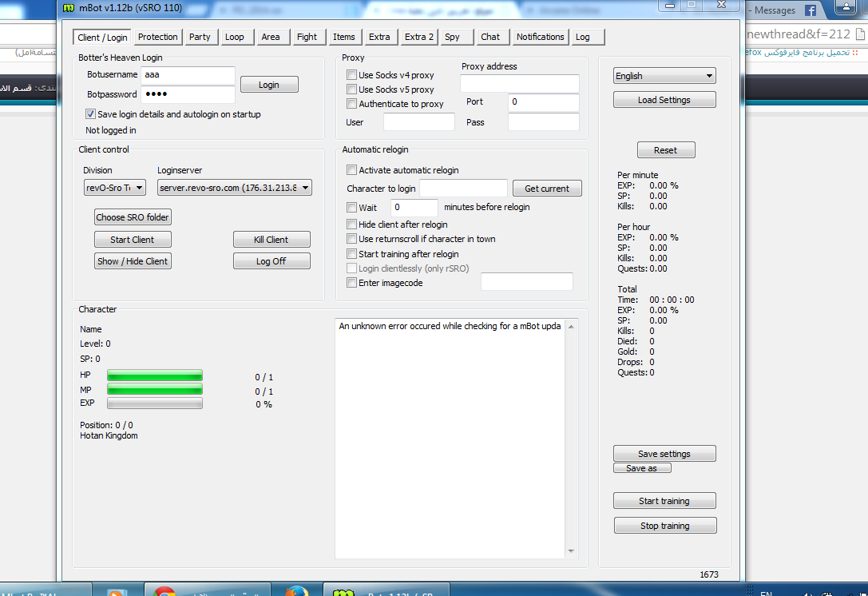Click Start Client
The width and height of the screenshot is (868, 596).
tap(133, 240)
